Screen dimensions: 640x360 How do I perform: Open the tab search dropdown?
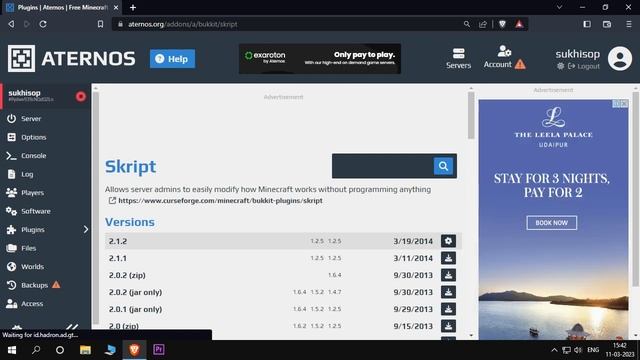560,7
